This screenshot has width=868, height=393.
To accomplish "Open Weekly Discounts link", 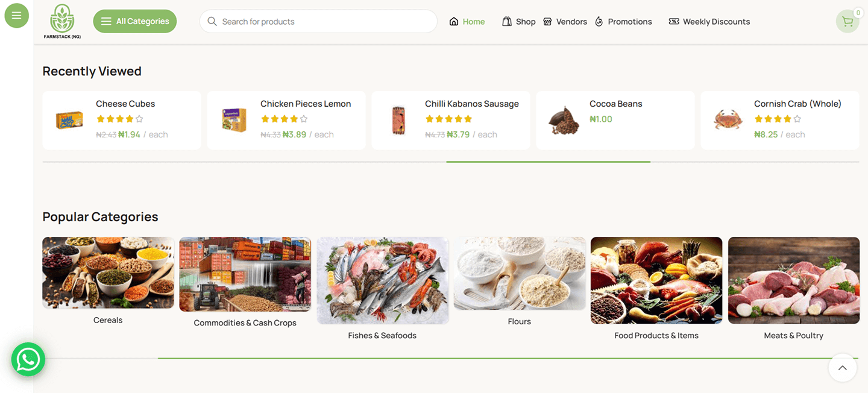I will click(709, 22).
